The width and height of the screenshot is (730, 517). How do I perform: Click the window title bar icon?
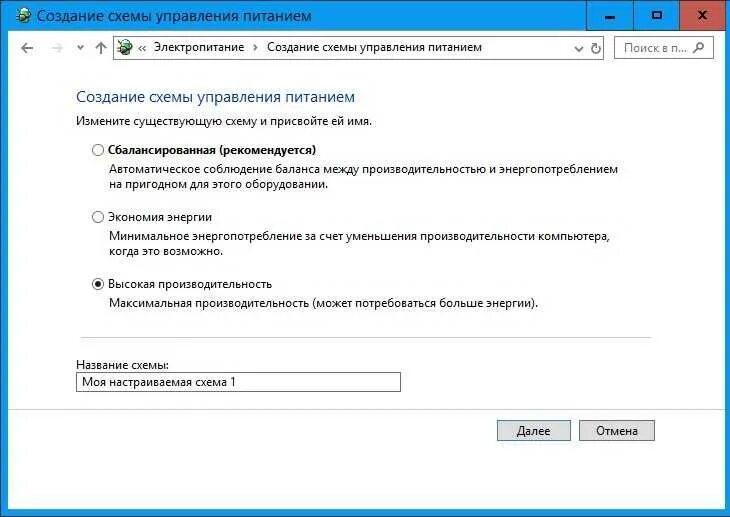pos(23,16)
